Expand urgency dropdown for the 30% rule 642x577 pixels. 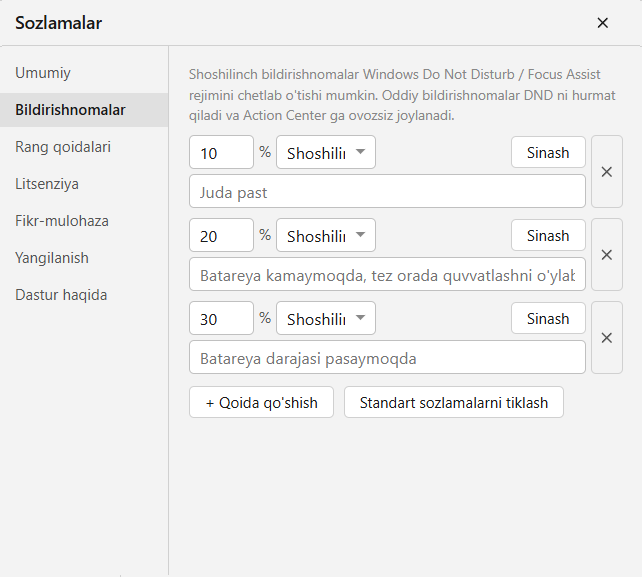point(326,318)
